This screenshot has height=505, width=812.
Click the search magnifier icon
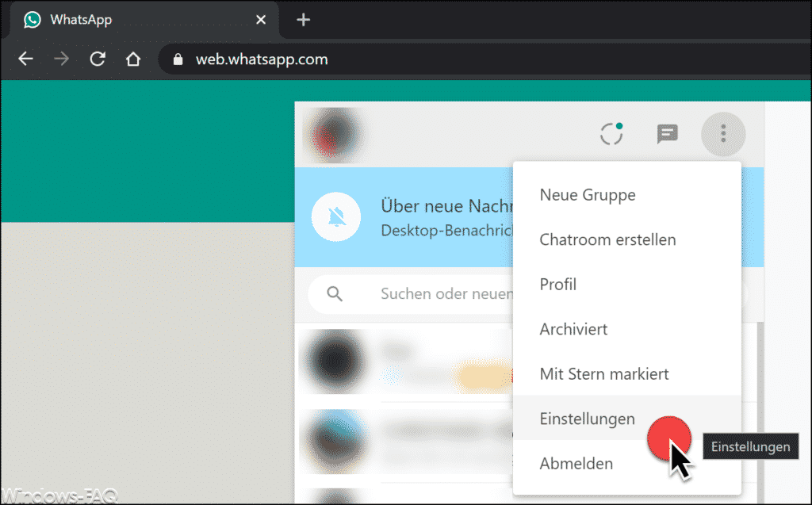point(335,293)
